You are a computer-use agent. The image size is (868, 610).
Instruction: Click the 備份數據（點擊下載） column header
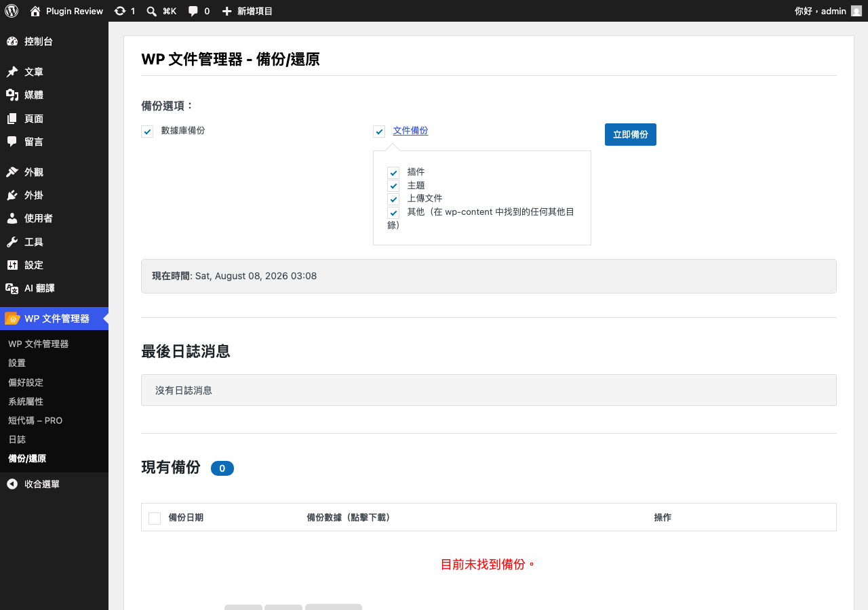click(349, 518)
